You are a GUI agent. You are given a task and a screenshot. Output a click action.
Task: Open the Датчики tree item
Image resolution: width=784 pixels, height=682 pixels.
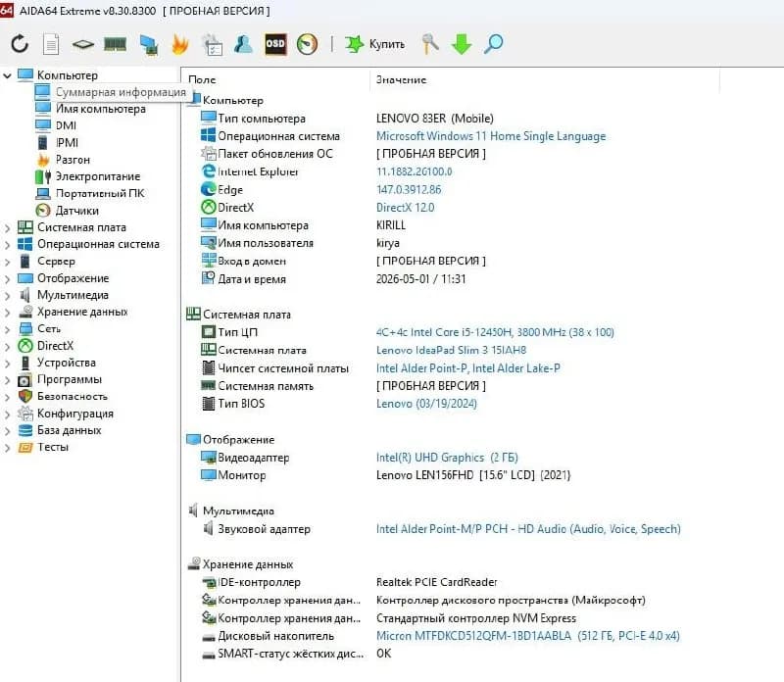click(x=77, y=211)
